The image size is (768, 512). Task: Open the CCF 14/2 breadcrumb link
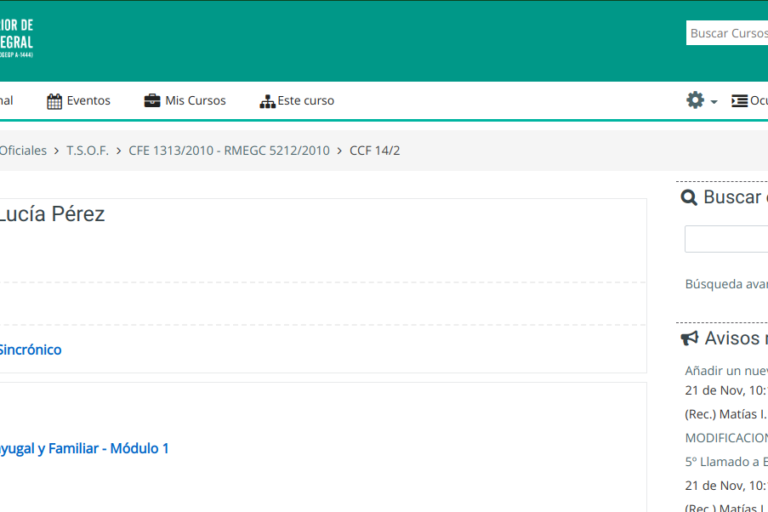point(374,151)
